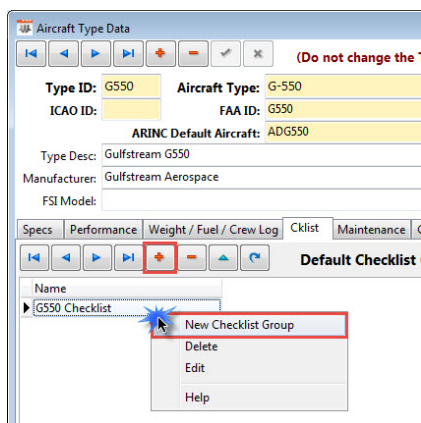421x423 pixels.
Task: Open the Performance tab
Action: click(103, 230)
